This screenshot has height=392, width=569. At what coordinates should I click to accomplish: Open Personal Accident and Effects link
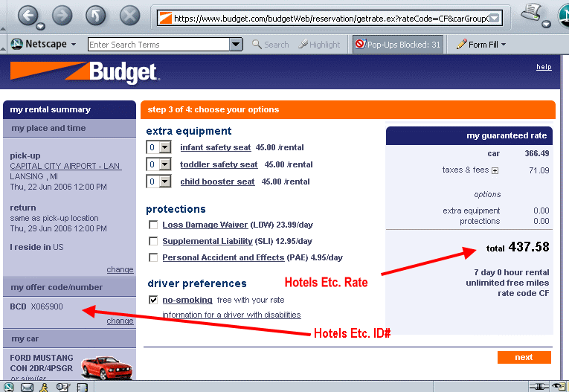pos(223,257)
